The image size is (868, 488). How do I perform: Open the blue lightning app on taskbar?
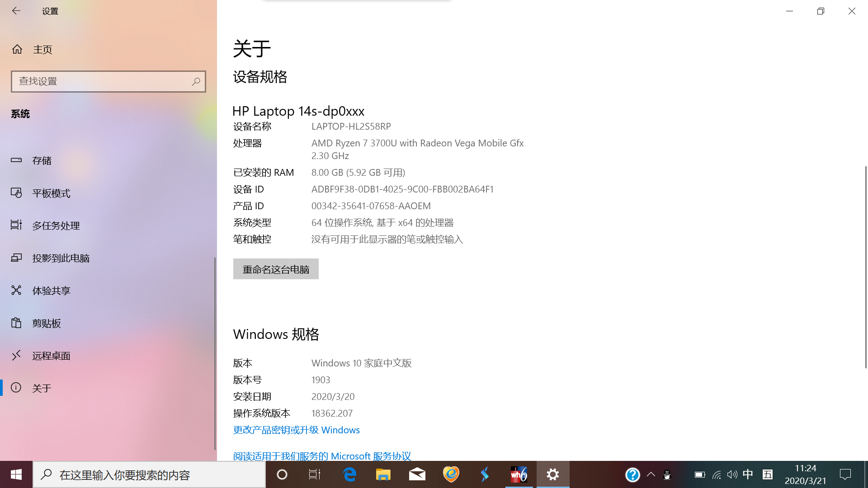coord(485,474)
